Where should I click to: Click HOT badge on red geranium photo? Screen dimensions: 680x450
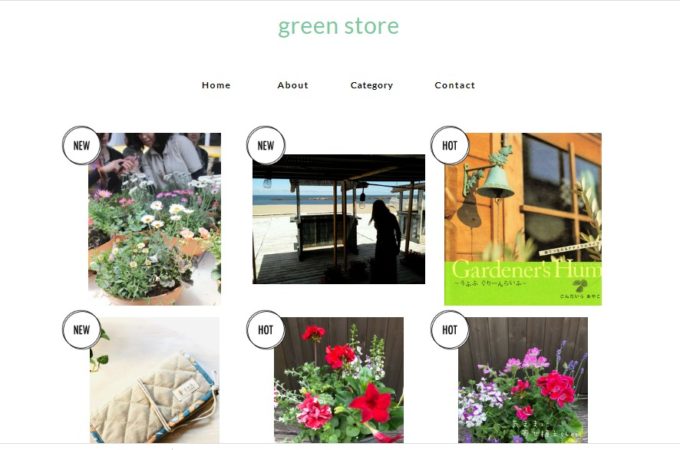pos(266,330)
